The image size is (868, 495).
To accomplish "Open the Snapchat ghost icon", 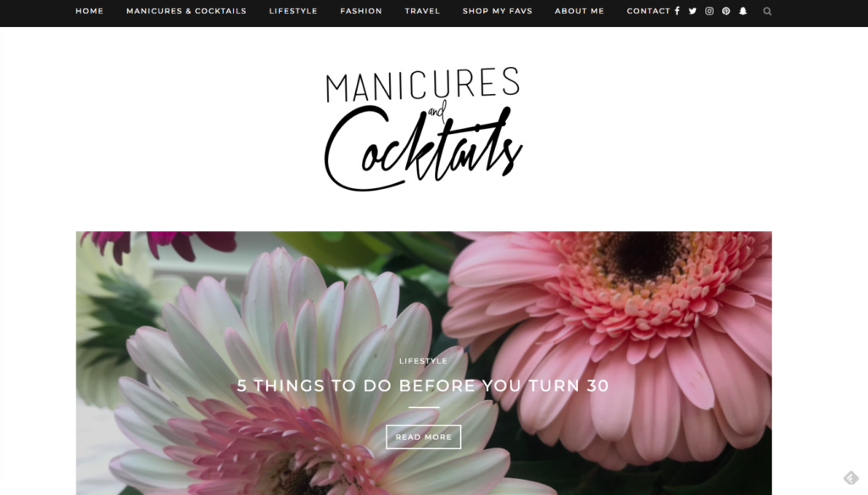I will (743, 11).
